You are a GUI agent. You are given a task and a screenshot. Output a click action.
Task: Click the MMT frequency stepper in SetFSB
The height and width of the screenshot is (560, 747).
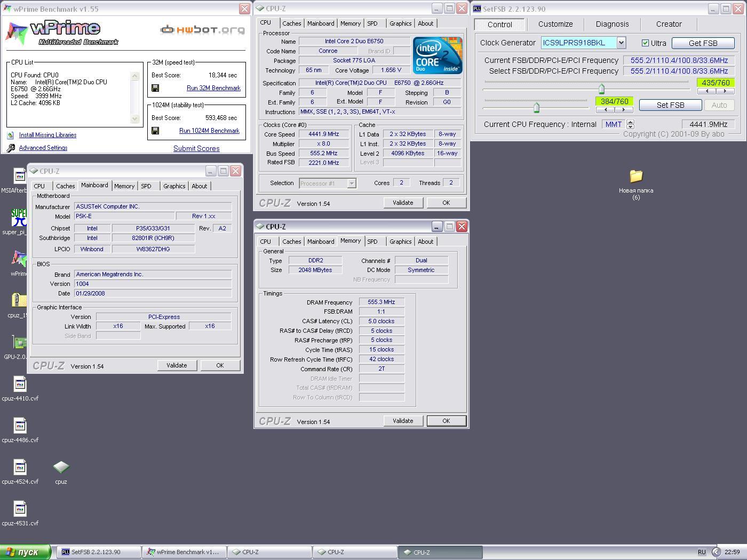[x=630, y=124]
